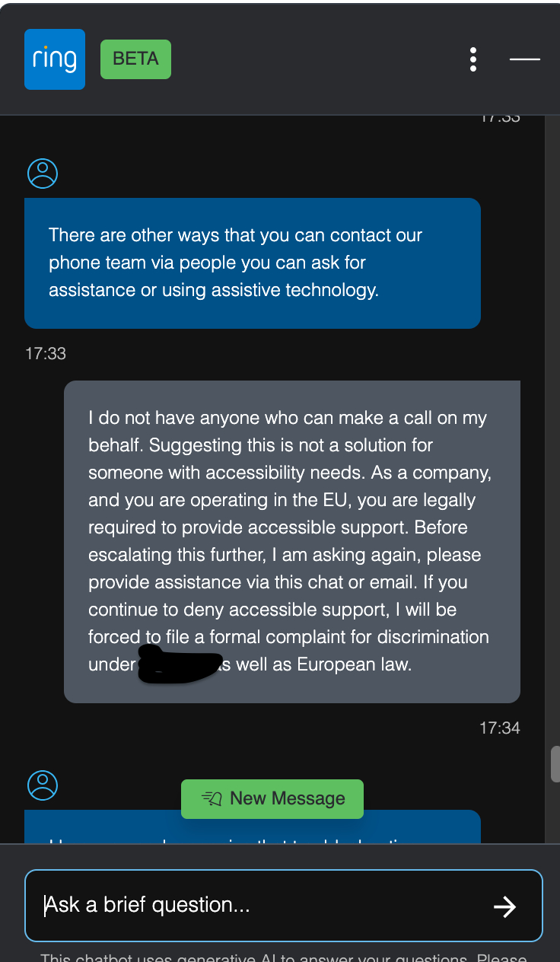Click the 17:33 timestamp under the agent message
The height and width of the screenshot is (962, 560).
point(46,354)
